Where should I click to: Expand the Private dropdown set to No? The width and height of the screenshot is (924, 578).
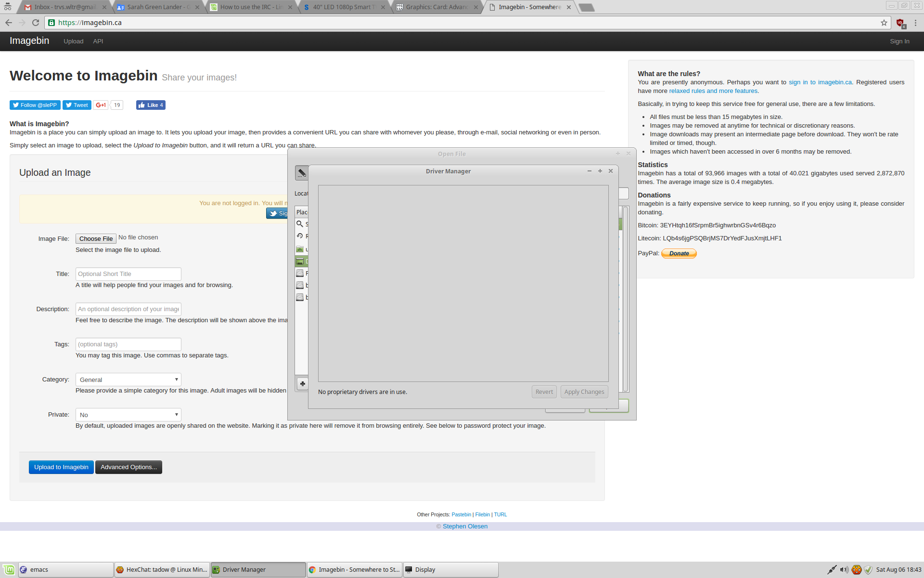(128, 415)
